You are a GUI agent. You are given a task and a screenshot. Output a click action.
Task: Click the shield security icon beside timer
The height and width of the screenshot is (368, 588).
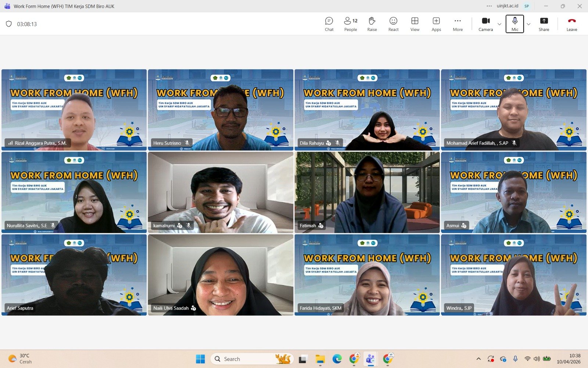9,24
